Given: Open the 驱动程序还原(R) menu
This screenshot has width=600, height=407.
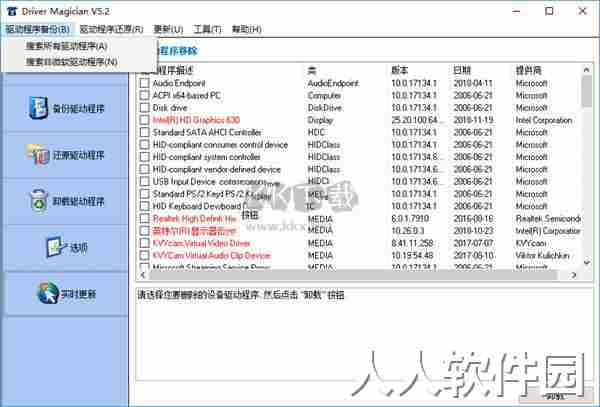Looking at the screenshot, I should (x=111, y=29).
